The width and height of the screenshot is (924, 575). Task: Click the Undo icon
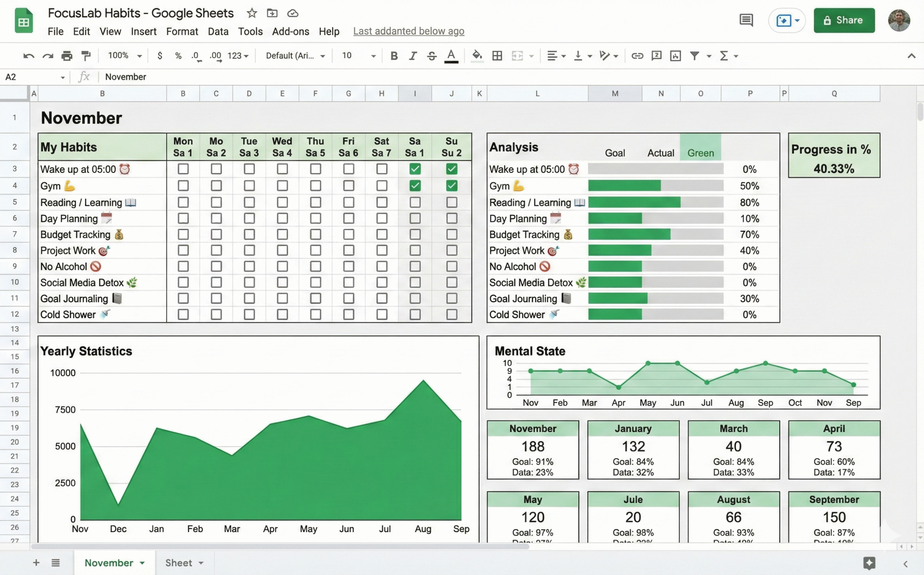click(x=29, y=56)
